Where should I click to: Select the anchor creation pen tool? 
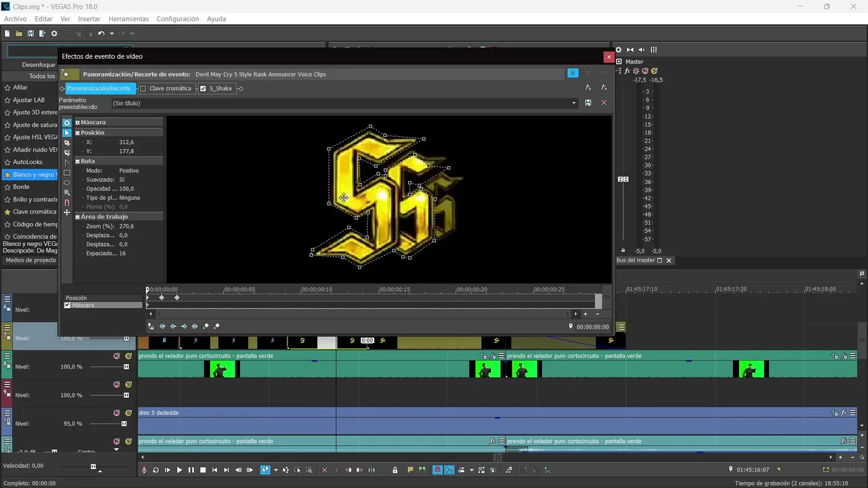pos(66,143)
